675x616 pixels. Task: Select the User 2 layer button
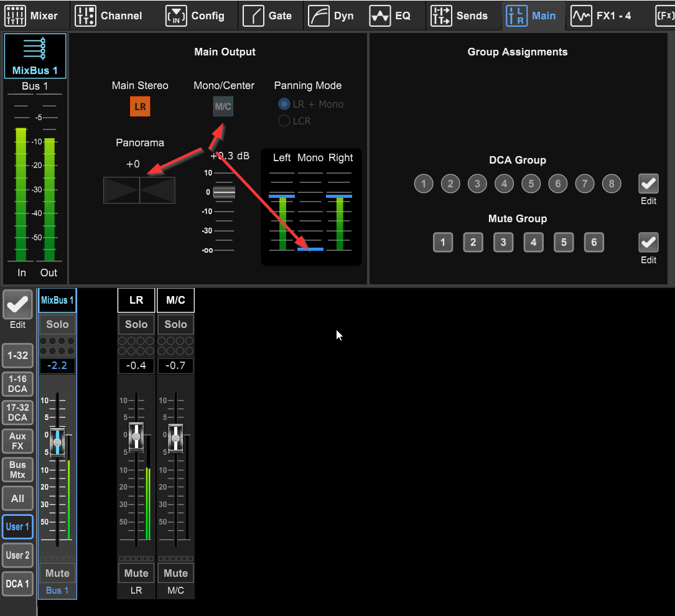[17, 555]
